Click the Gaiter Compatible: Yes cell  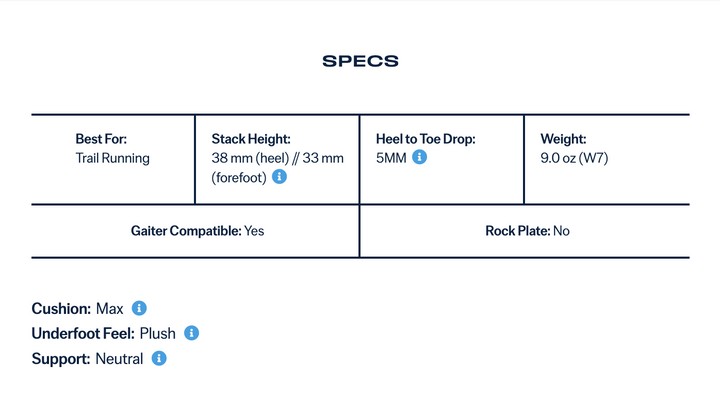(x=197, y=230)
